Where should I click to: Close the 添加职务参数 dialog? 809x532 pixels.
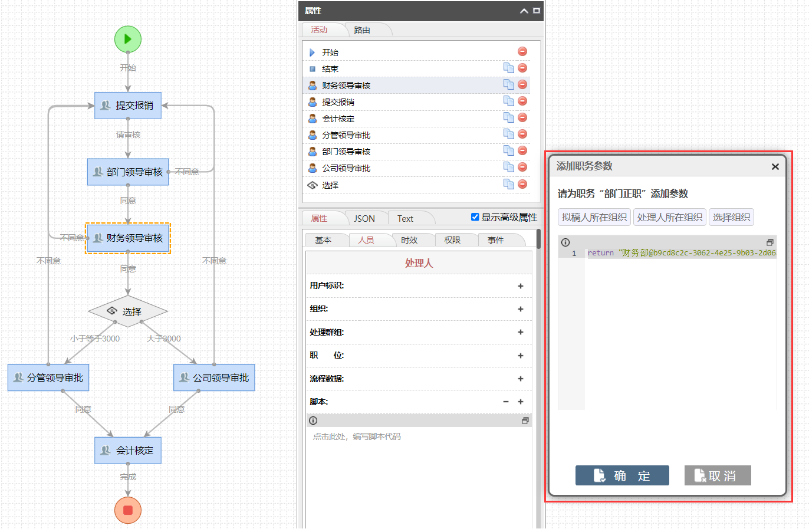pyautogui.click(x=775, y=166)
